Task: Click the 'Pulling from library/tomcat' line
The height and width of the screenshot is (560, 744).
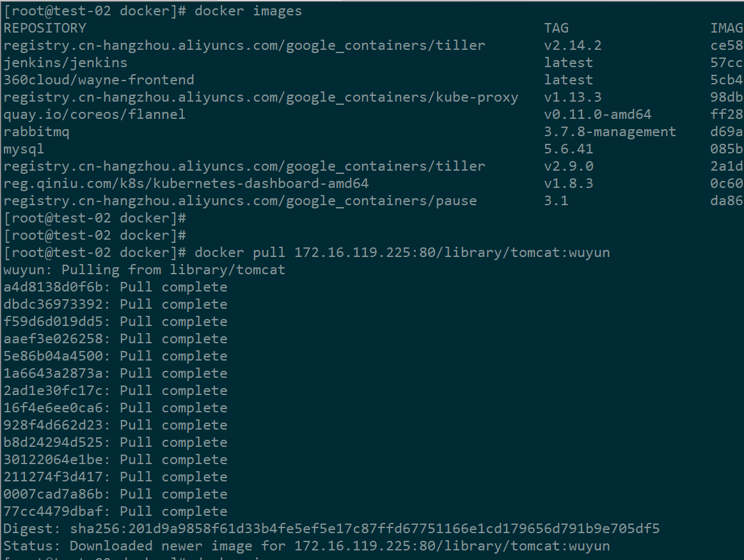Action: click(x=144, y=270)
